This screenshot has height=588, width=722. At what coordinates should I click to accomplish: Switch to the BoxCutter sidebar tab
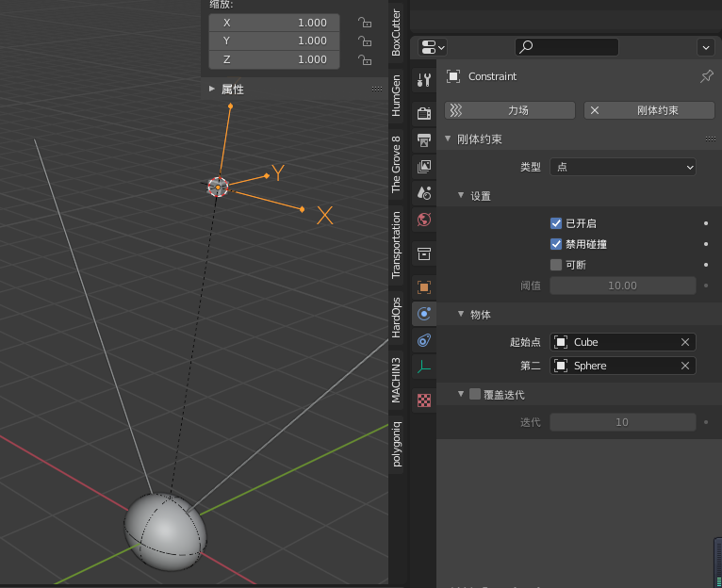coord(396,33)
